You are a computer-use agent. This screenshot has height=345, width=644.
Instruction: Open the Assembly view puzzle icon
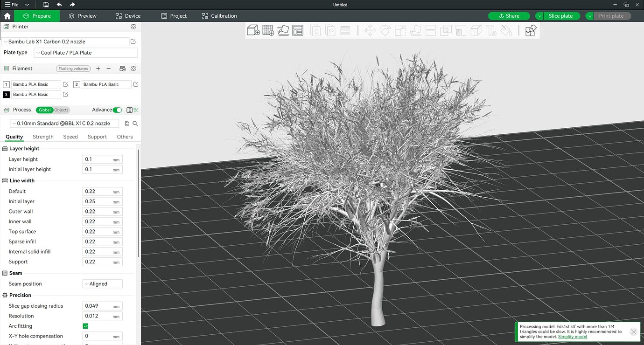pyautogui.click(x=531, y=31)
